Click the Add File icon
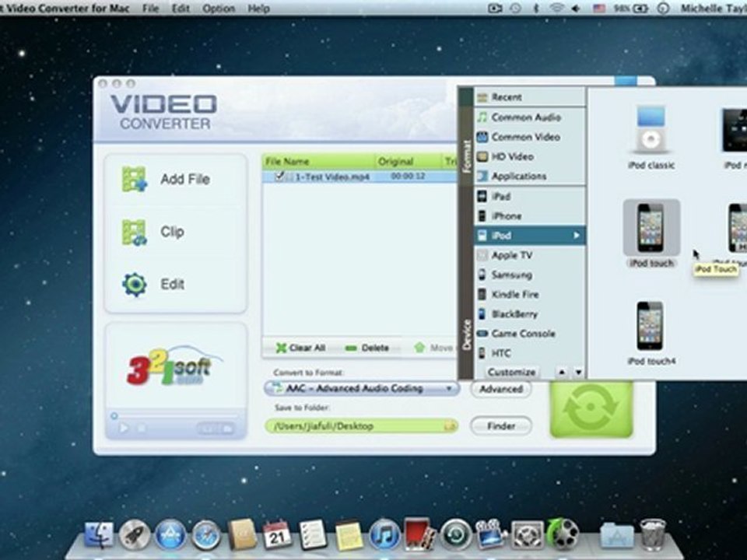Image resolution: width=747 pixels, height=560 pixels. point(135,180)
